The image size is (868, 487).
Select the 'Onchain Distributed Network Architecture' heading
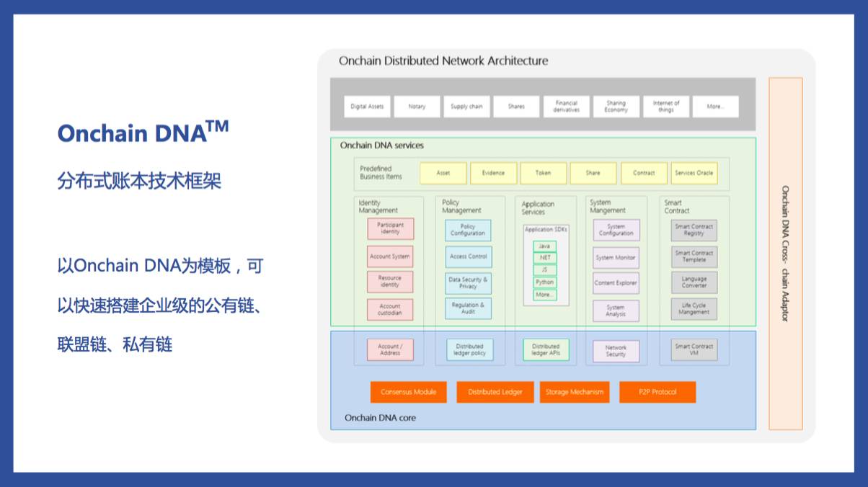click(x=443, y=61)
